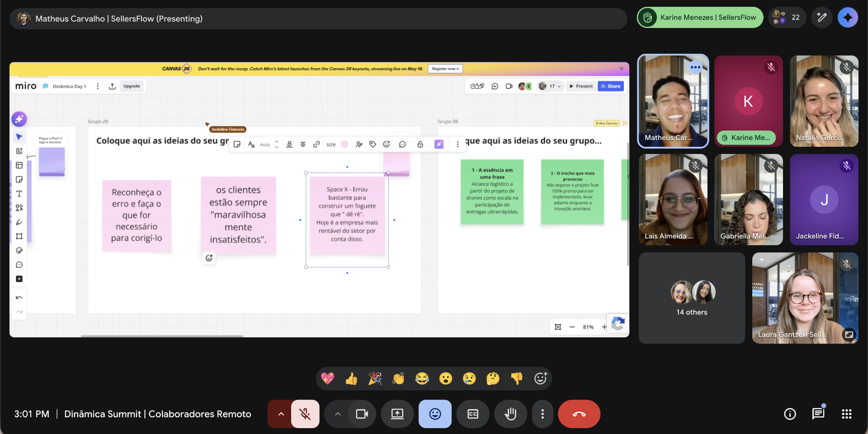This screenshot has height=434, width=868.
Task: Lock the selected sticky note
Action: tap(420, 144)
